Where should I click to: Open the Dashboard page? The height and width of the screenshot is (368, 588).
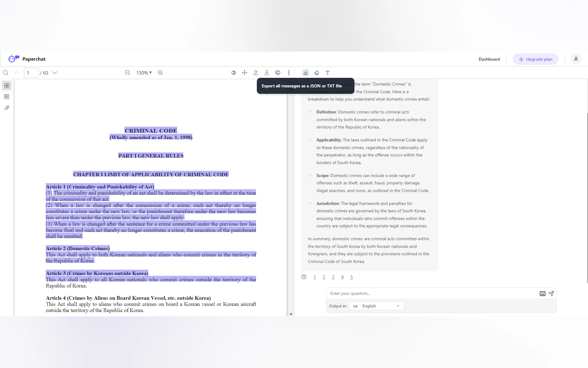click(x=489, y=59)
